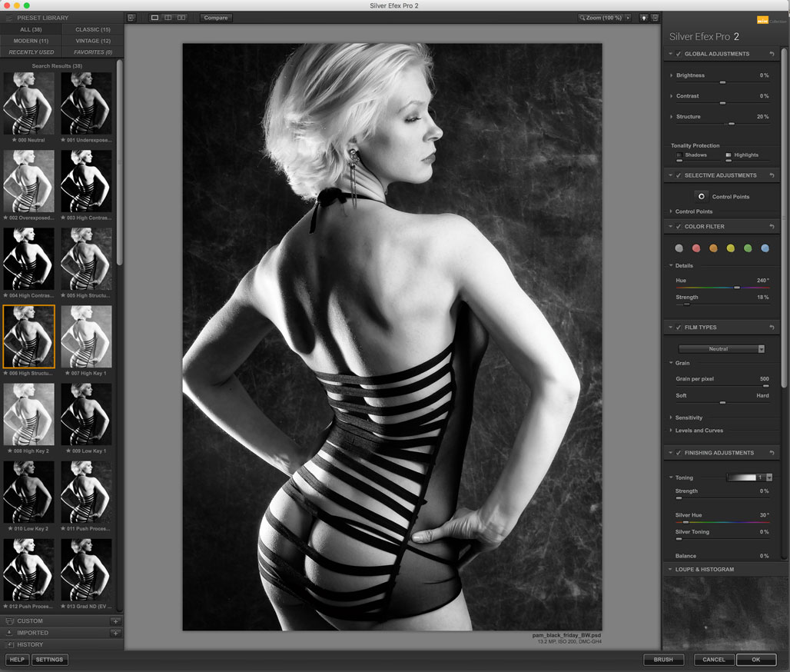Show the Classic (15) presets tab
The image size is (790, 672).
(92, 29)
